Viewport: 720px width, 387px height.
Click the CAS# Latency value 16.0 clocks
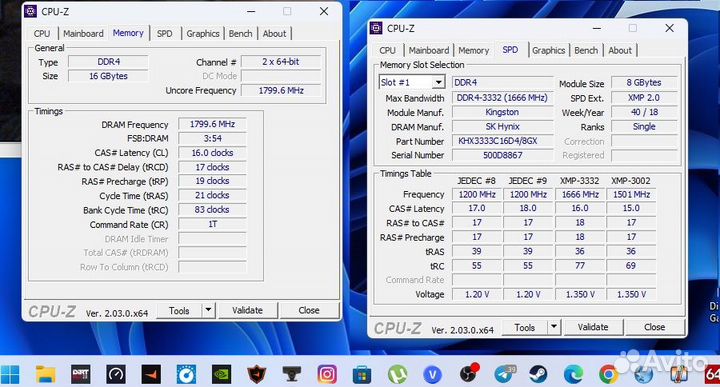point(212,152)
